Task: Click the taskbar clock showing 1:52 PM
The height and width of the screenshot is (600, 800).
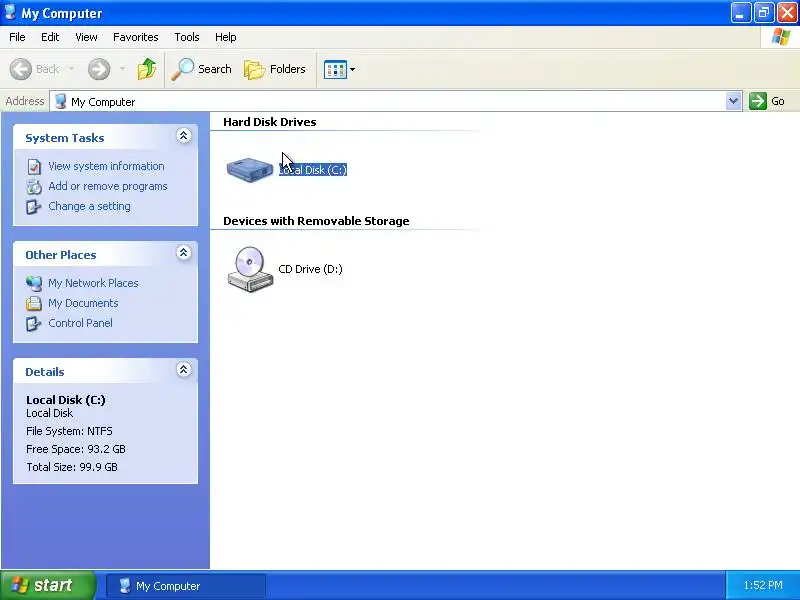Action: point(763,585)
